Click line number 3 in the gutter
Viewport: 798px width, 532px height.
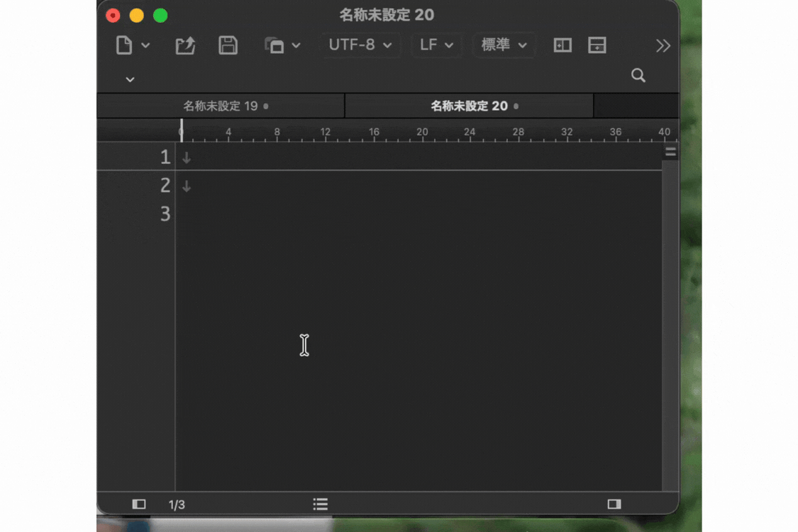(165, 214)
